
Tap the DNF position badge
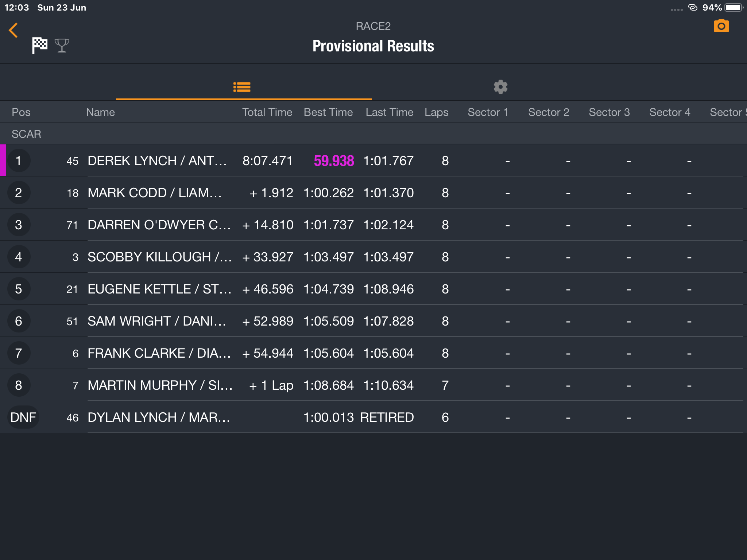tap(23, 417)
